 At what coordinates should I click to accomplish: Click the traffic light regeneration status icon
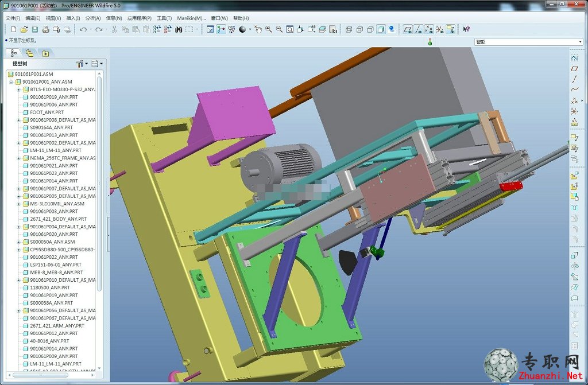pyautogui.click(x=430, y=42)
